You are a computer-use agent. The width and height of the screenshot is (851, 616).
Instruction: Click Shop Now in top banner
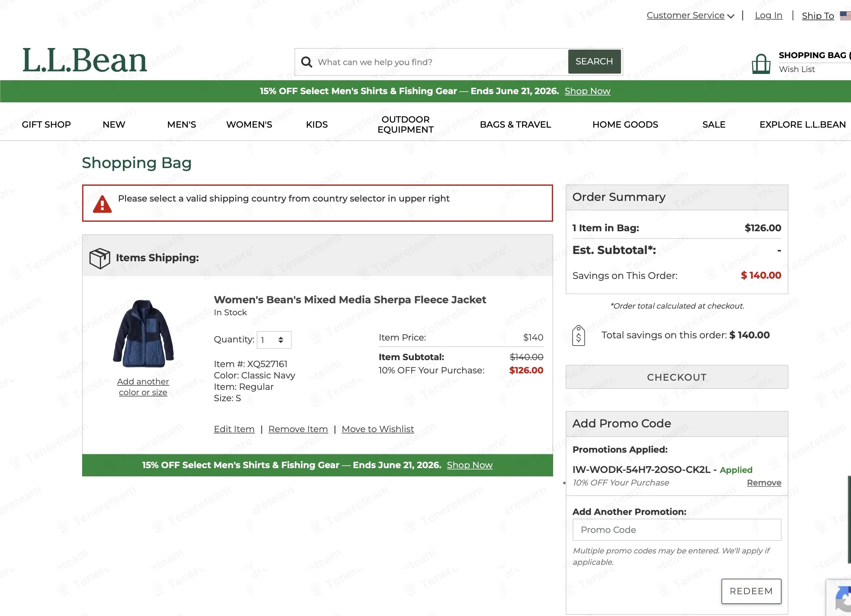pyautogui.click(x=588, y=91)
